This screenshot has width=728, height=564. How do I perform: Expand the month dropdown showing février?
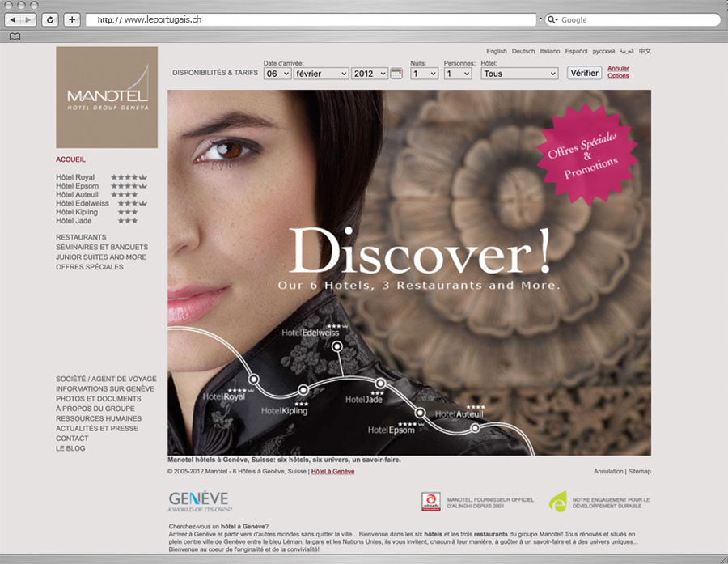coord(321,74)
